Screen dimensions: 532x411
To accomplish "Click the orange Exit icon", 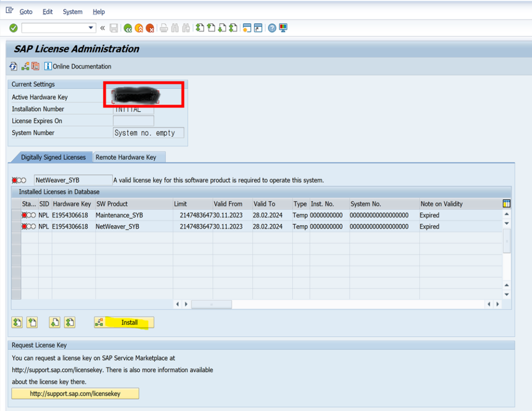I will 139,28.
